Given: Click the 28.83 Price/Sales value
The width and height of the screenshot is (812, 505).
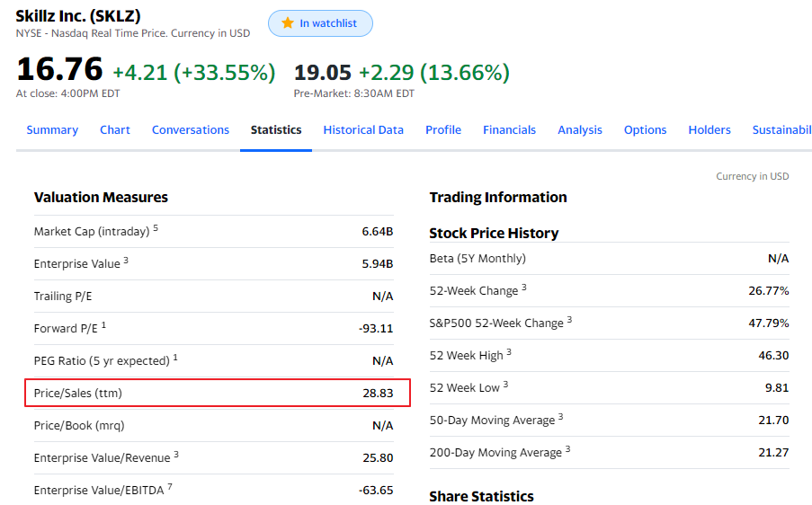Looking at the screenshot, I should click(x=378, y=394).
